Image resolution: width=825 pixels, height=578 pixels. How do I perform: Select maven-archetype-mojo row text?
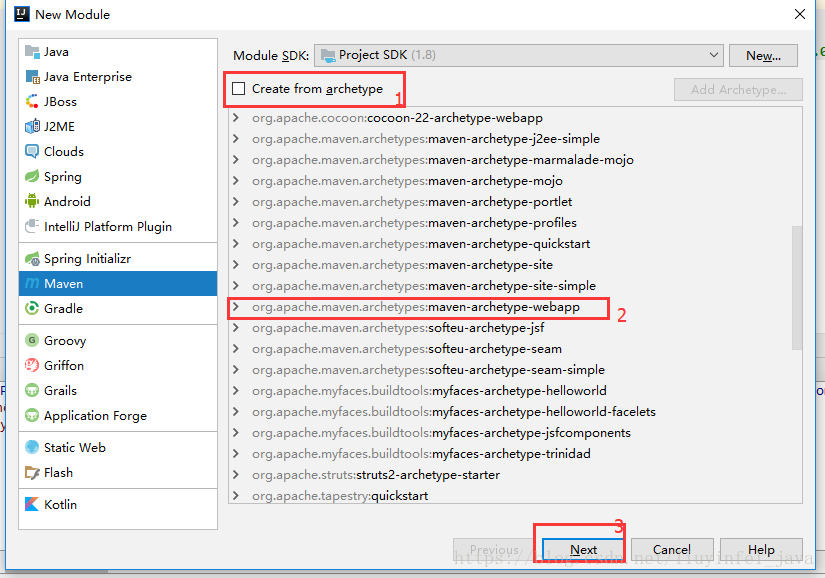click(407, 181)
